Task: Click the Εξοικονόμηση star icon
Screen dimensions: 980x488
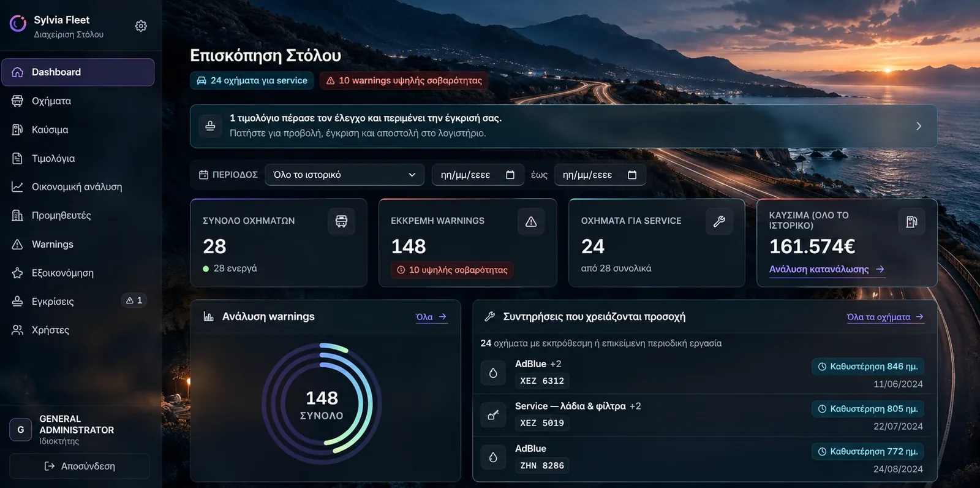Action: (17, 273)
